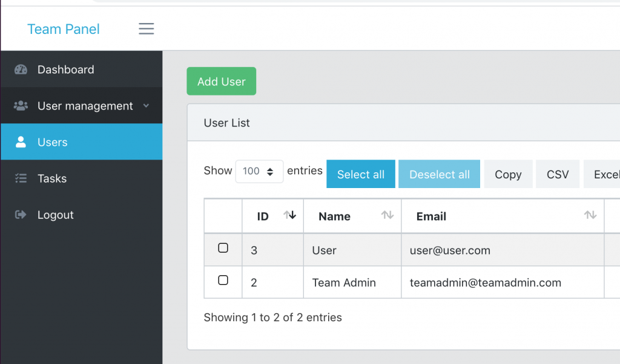Sort table by Name column arrows
Screen dimensions: 620x364
point(387,215)
